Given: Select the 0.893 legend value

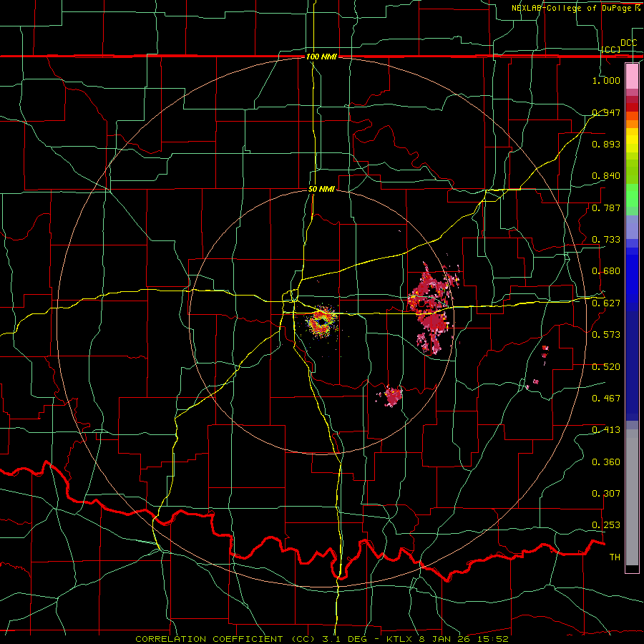Looking at the screenshot, I should 606,144.
